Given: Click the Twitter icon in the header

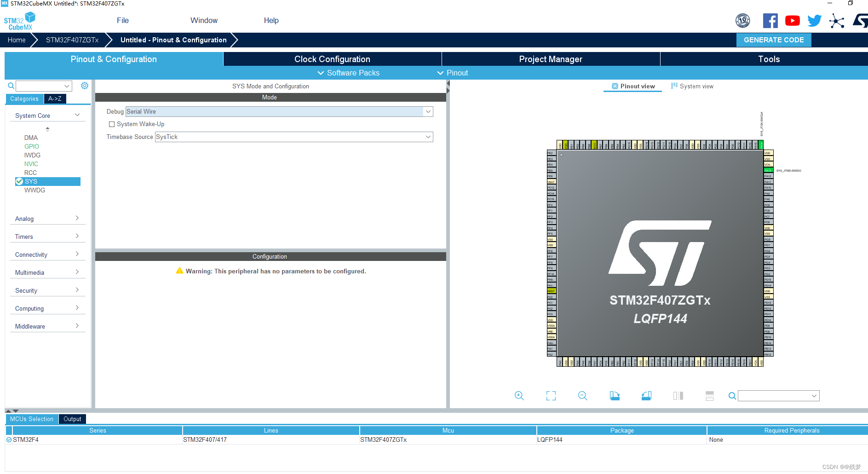Looking at the screenshot, I should pyautogui.click(x=814, y=20).
